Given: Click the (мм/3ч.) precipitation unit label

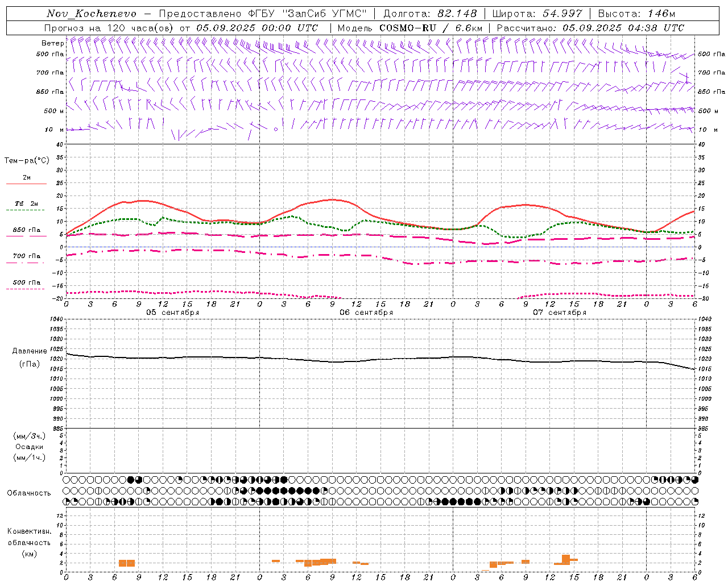Looking at the screenshot, I should pos(29,436).
